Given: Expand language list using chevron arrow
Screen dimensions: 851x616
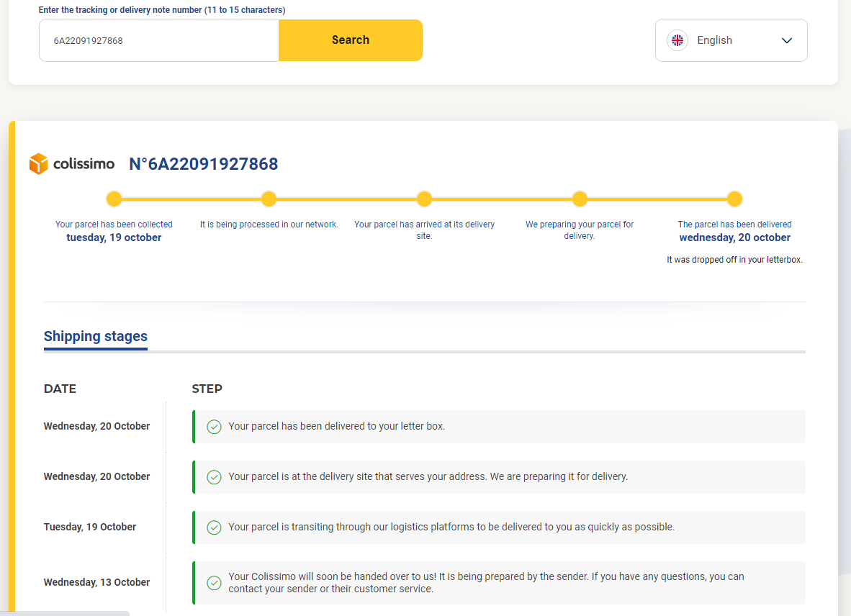Looking at the screenshot, I should pyautogui.click(x=786, y=40).
